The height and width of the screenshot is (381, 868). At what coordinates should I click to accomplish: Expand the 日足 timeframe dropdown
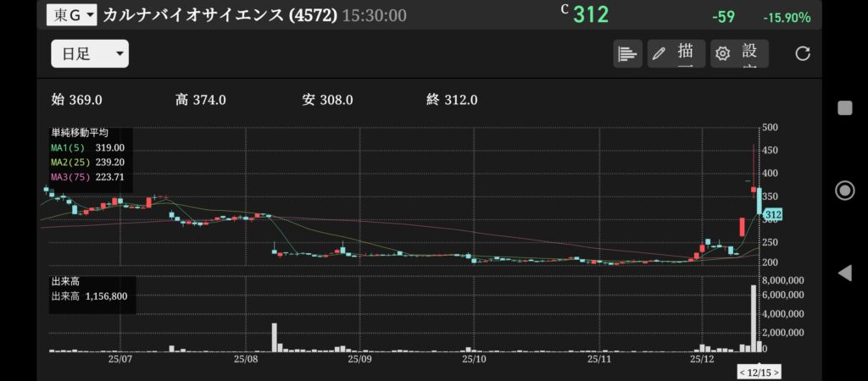coord(90,54)
